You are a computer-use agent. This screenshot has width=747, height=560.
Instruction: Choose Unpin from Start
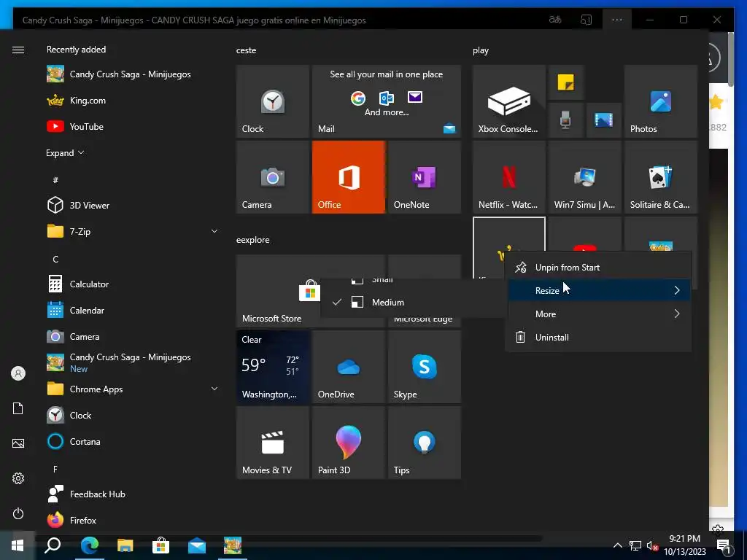[x=598, y=267]
